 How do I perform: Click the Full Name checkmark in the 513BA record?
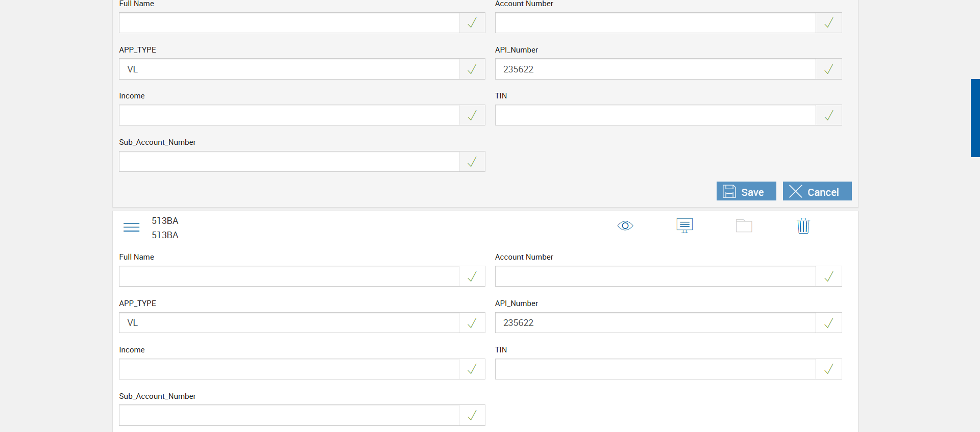(472, 276)
